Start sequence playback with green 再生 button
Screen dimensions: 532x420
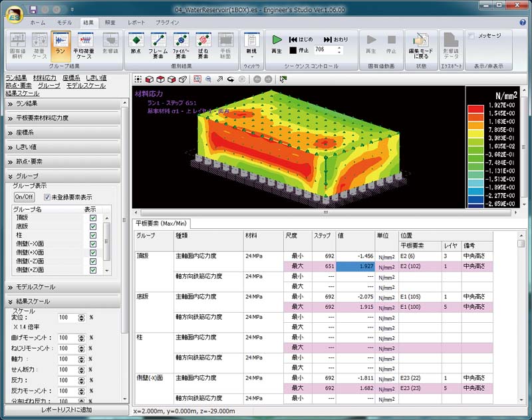pos(277,44)
